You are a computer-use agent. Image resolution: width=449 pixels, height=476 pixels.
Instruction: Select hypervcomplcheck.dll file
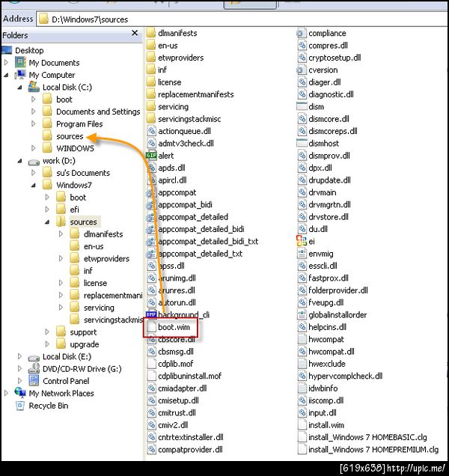[x=345, y=376]
